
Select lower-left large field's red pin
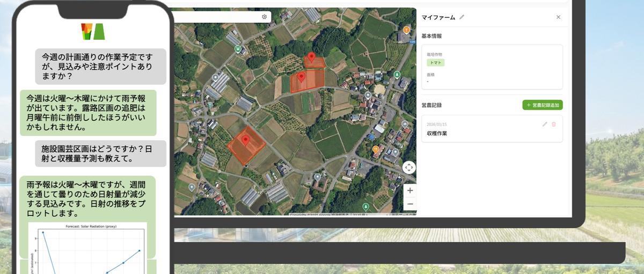pos(245,141)
